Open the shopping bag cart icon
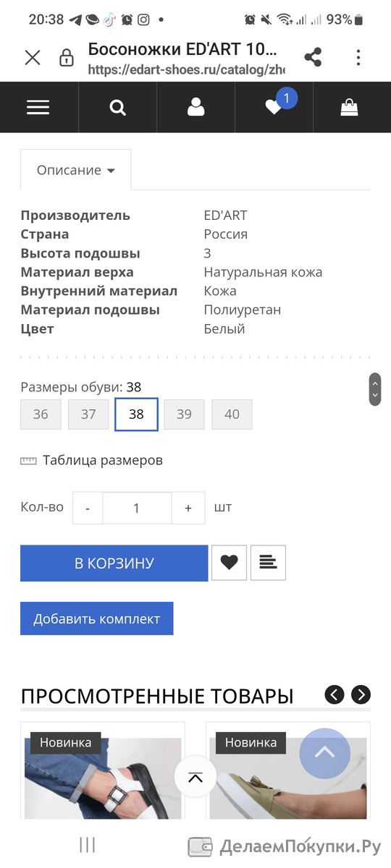This screenshot has height=868, width=391. 350,107
